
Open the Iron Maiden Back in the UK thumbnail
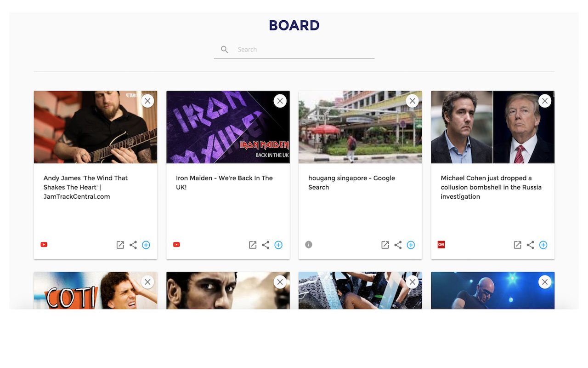228,127
